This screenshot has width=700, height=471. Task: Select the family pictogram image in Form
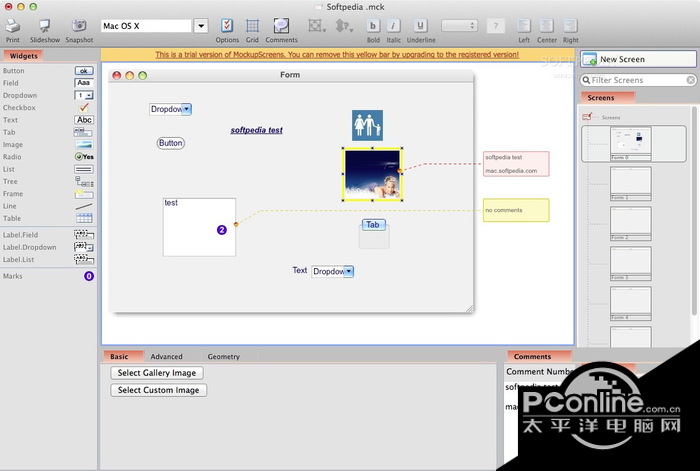[x=367, y=125]
